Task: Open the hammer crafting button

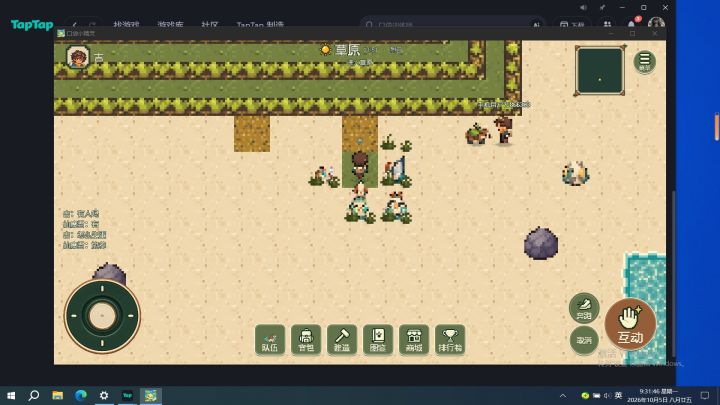Action: click(342, 340)
